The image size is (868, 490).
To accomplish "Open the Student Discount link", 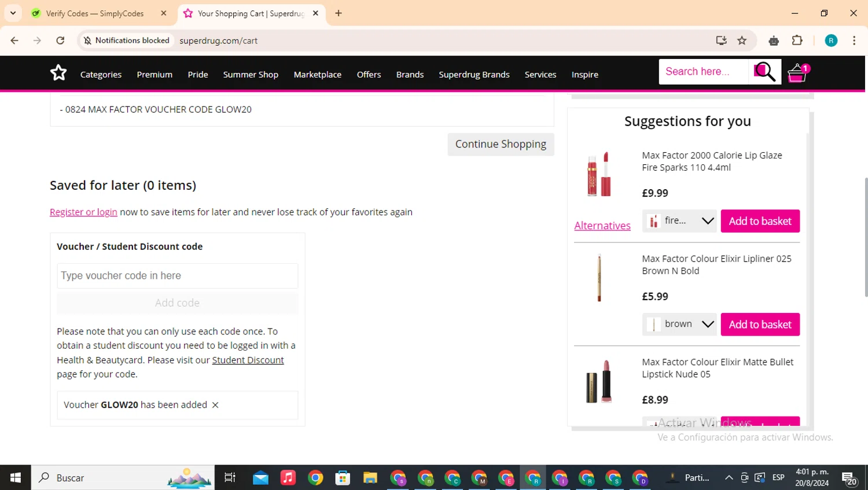I will (248, 360).
